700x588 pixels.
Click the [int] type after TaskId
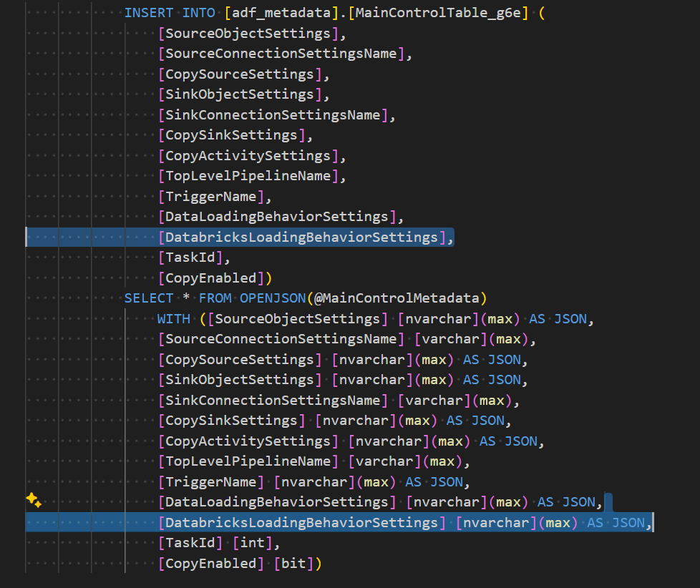pos(252,543)
